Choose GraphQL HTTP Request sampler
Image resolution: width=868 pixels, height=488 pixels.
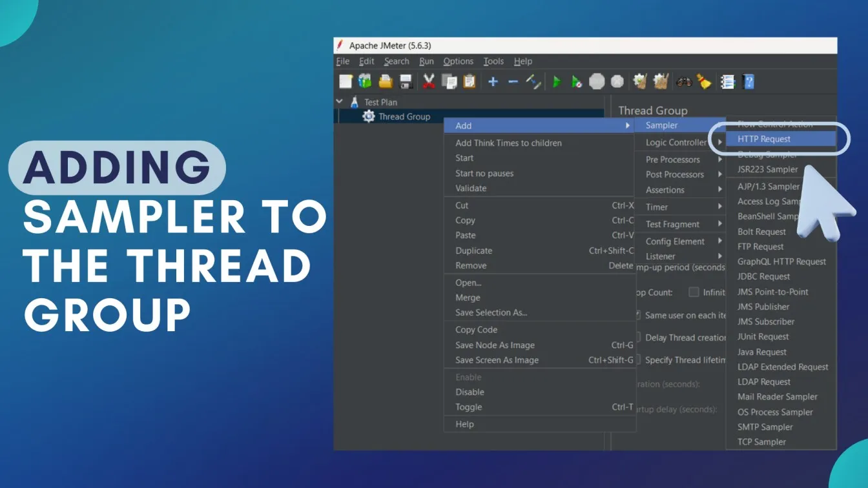[x=781, y=261]
